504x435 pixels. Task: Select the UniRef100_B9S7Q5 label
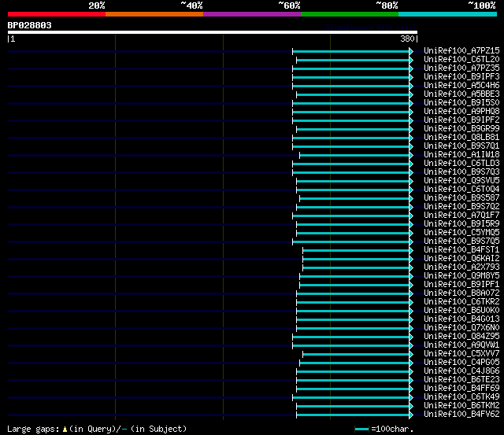pyautogui.click(x=461, y=241)
